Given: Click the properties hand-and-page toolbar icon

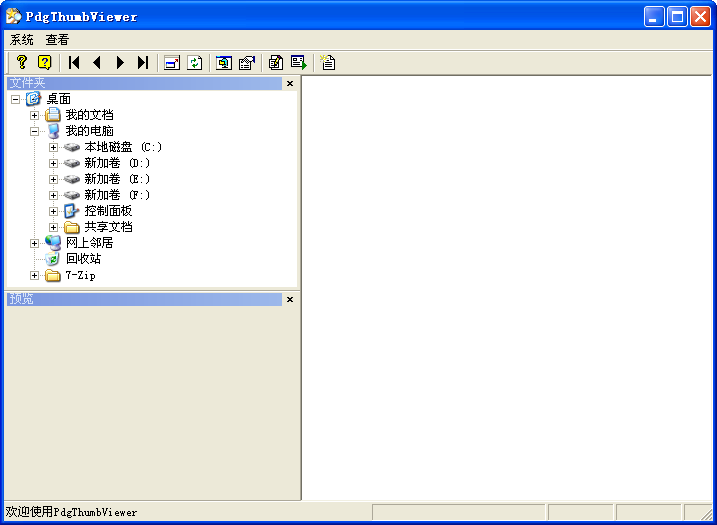Looking at the screenshot, I should click(x=247, y=62).
